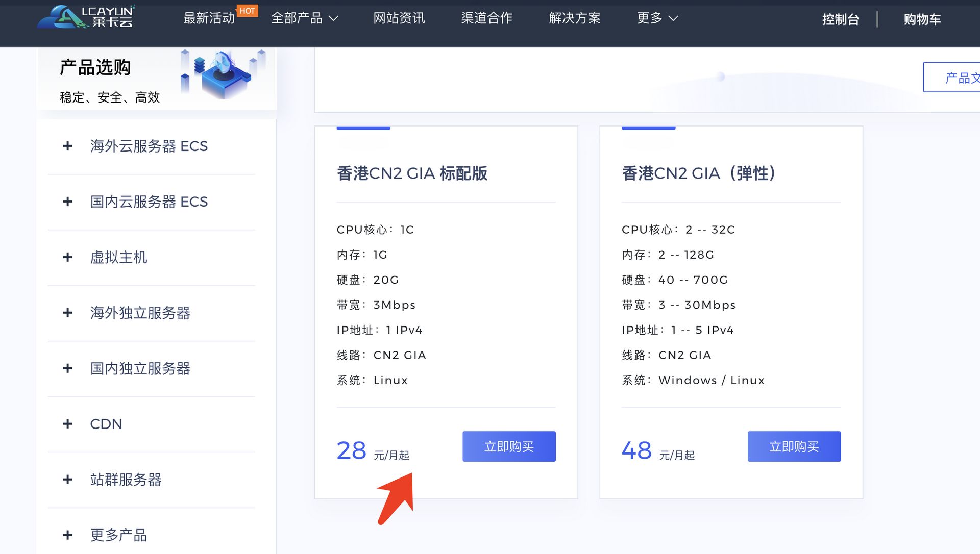The height and width of the screenshot is (554, 980).
Task: Open the 购物车 link
Action: point(922,19)
